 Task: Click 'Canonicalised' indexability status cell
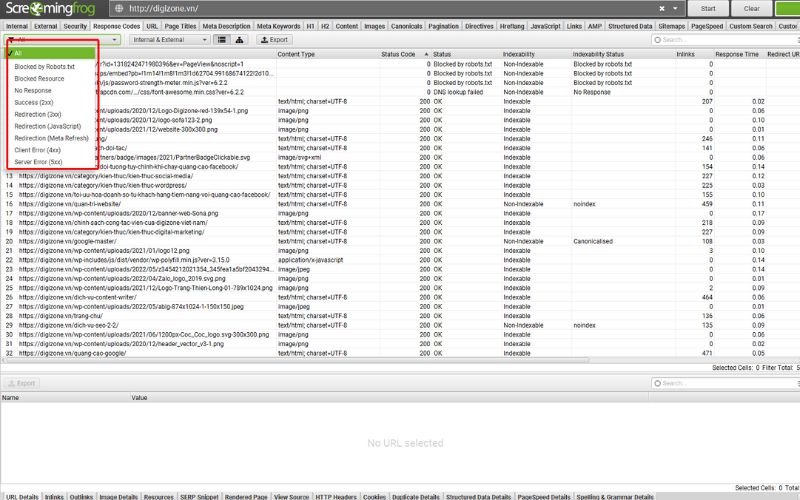pyautogui.click(x=593, y=241)
